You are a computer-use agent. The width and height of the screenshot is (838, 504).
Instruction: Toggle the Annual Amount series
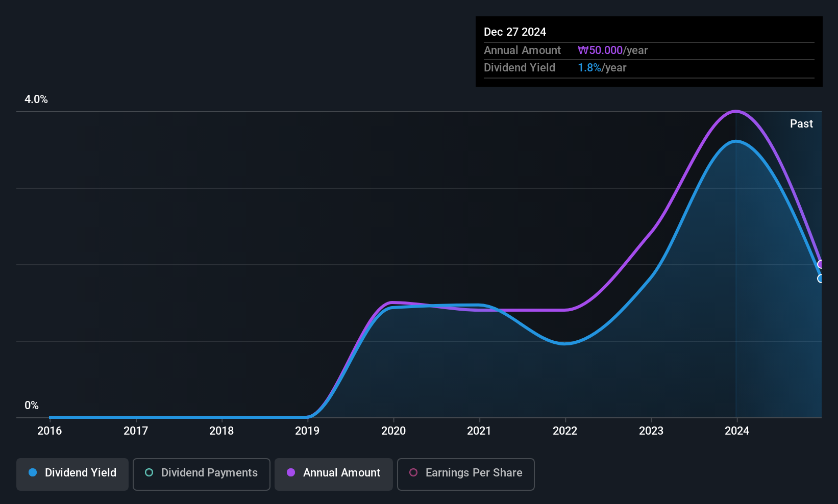pos(334,474)
